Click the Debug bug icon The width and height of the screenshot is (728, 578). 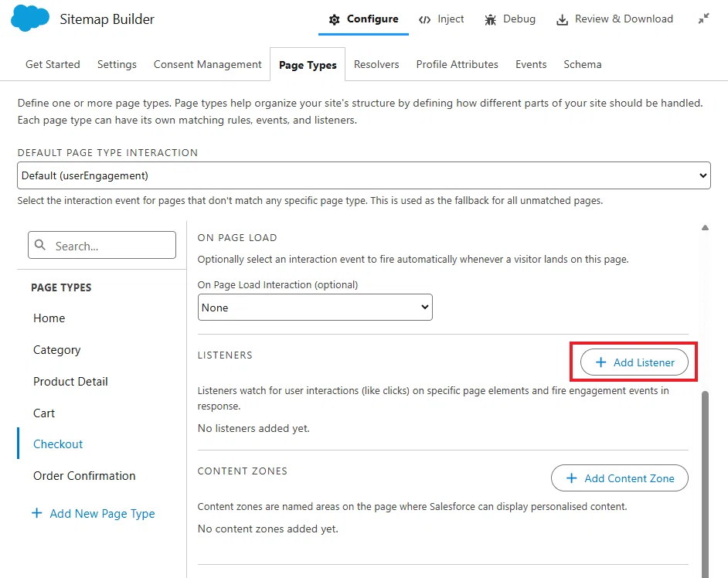point(490,19)
